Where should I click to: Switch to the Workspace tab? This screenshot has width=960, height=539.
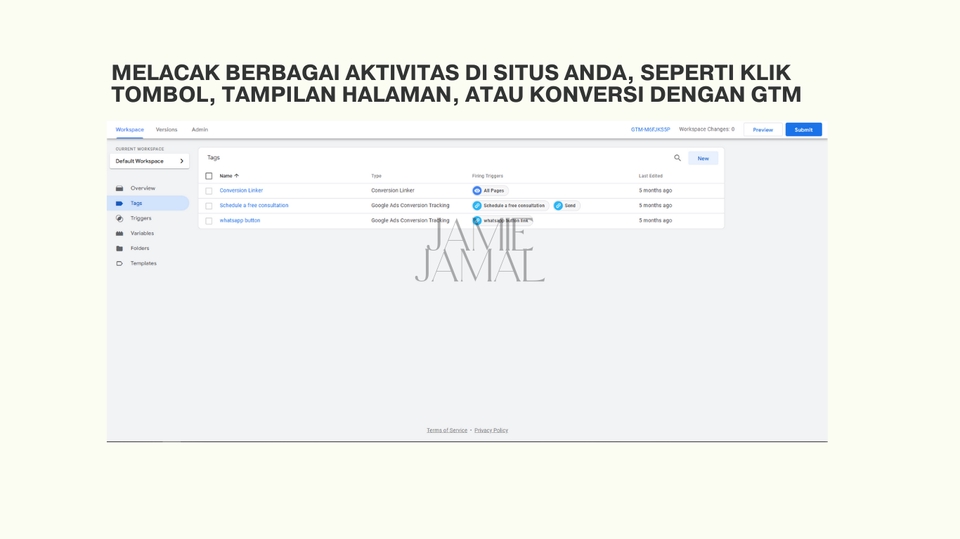[x=130, y=130]
